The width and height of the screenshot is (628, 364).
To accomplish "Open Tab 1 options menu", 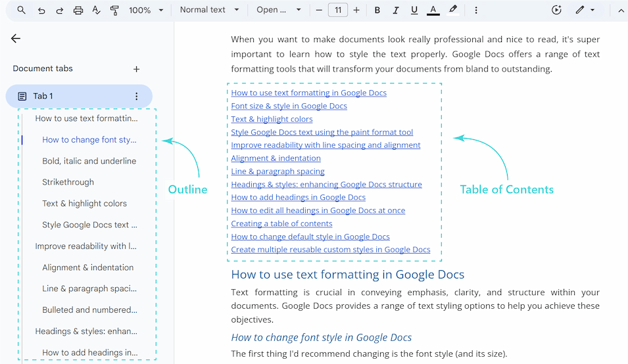I will pyautogui.click(x=136, y=97).
